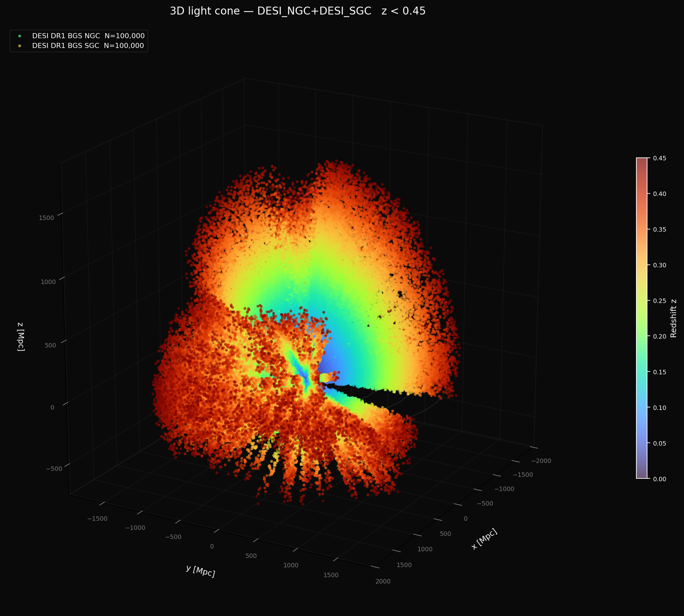684x616 pixels.
Task: Click the y-axis tick label '2000'
Action: pos(383,582)
